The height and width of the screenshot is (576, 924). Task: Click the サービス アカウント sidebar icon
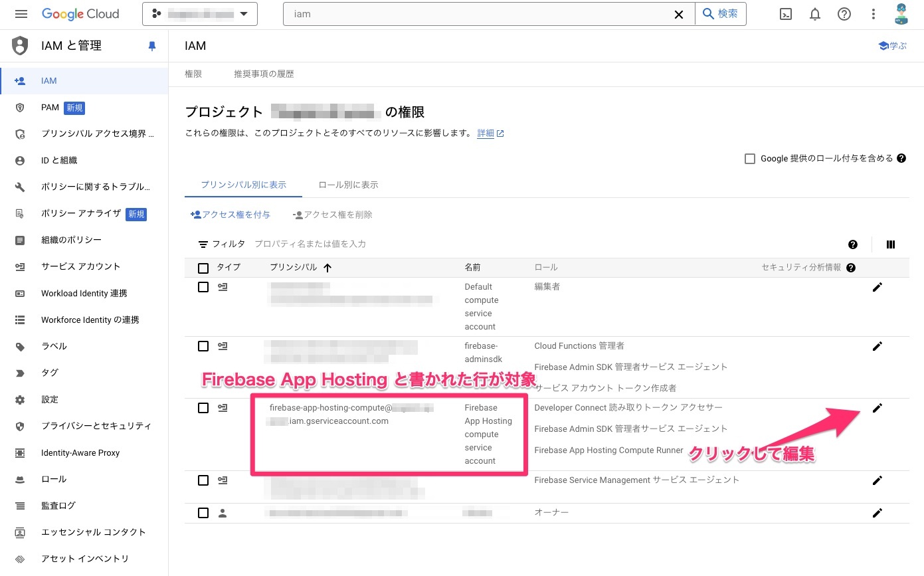click(20, 266)
